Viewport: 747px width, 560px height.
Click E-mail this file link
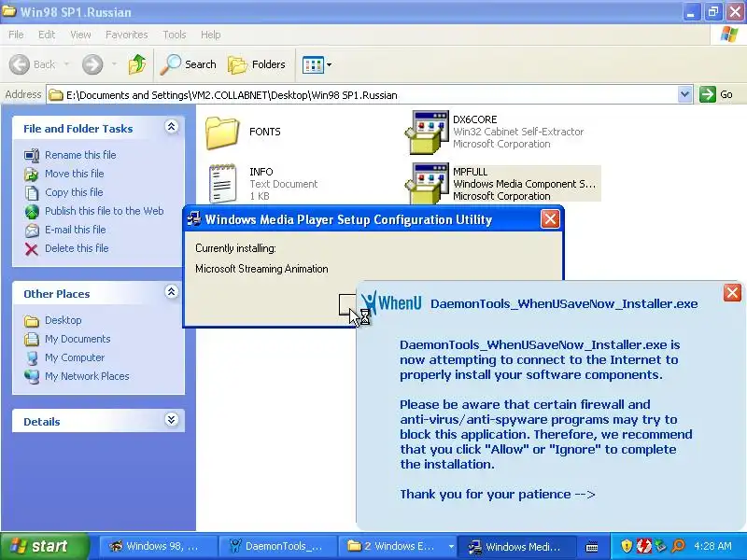[76, 230]
